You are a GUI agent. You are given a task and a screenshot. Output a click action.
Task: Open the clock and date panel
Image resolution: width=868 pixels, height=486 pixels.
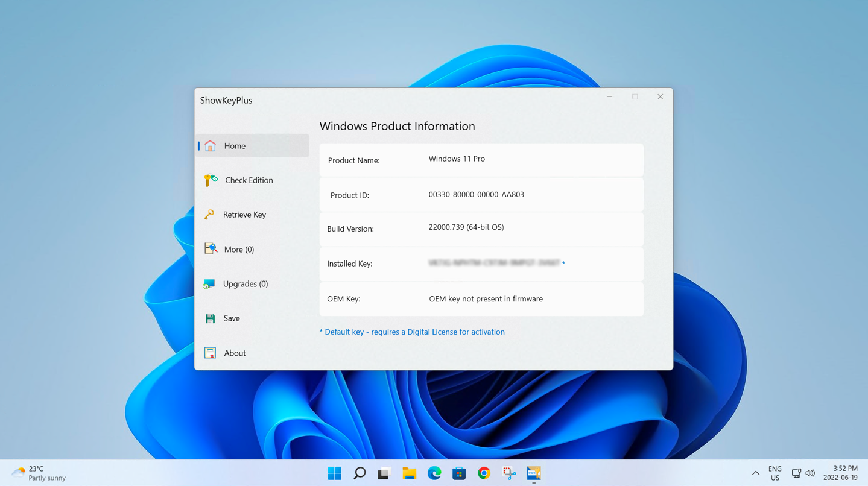click(841, 473)
